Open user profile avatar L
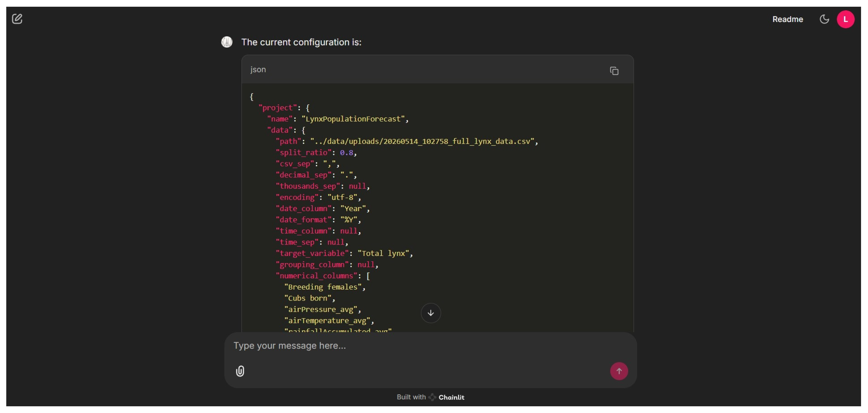This screenshot has width=868, height=413. pos(846,19)
